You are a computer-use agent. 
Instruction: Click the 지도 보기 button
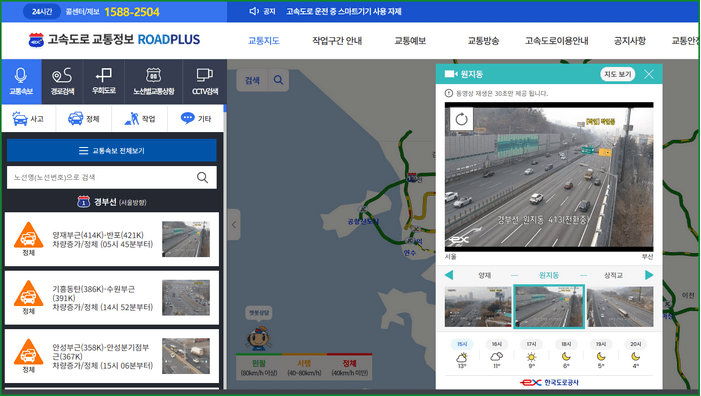tap(617, 74)
